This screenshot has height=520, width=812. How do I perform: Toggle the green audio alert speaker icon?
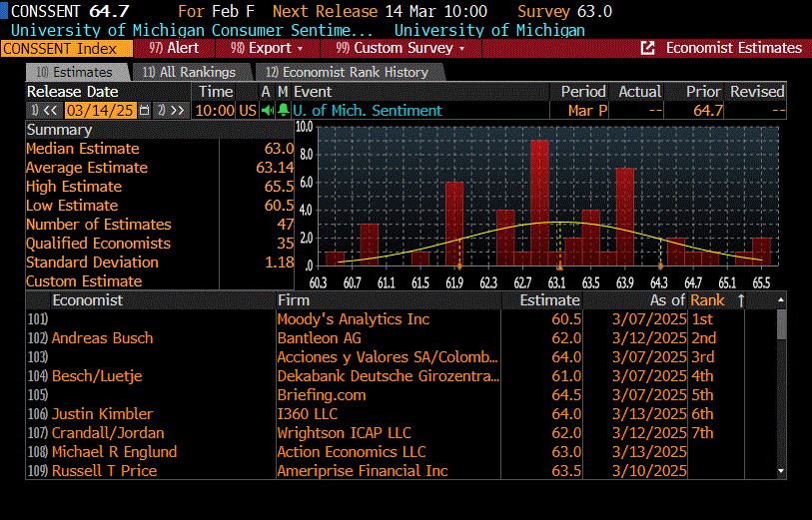(268, 110)
